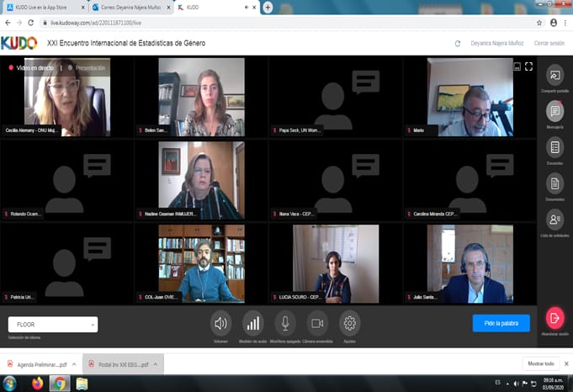
Task: Open the Documentos icon in sidebar
Action: [554, 183]
